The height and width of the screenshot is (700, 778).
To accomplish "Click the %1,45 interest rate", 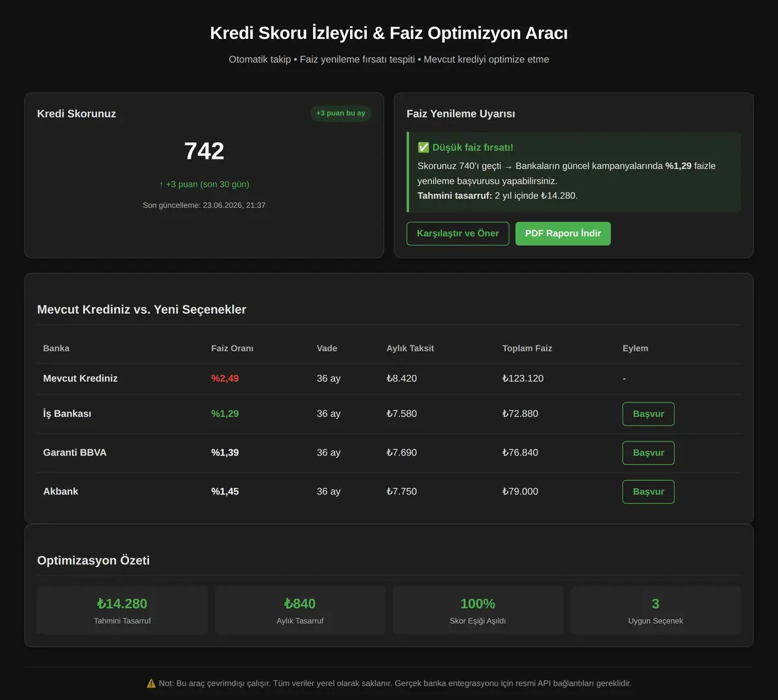I will 225,492.
